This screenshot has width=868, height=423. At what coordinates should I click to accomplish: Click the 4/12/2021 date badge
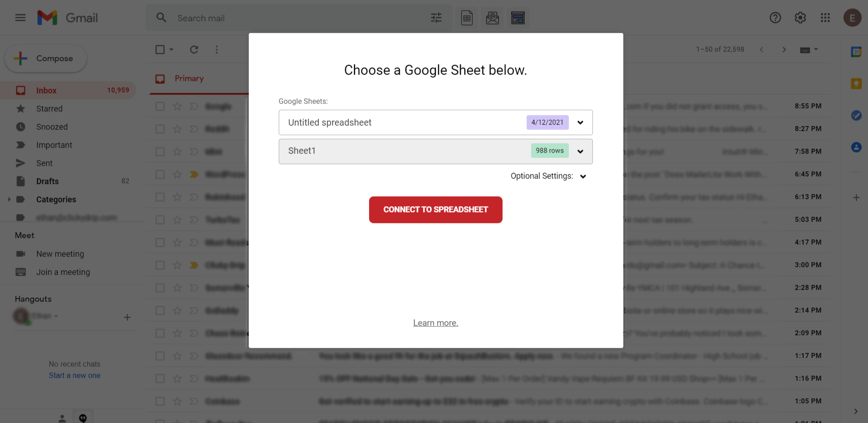547,123
